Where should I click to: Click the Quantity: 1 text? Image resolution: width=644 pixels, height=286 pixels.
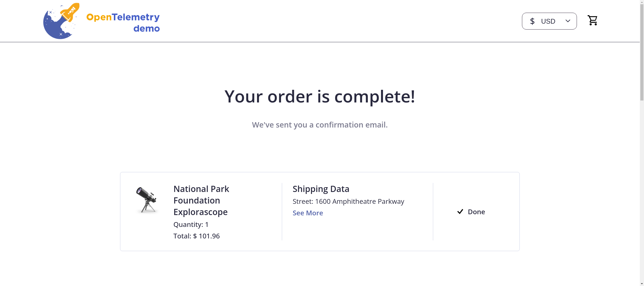point(191,225)
